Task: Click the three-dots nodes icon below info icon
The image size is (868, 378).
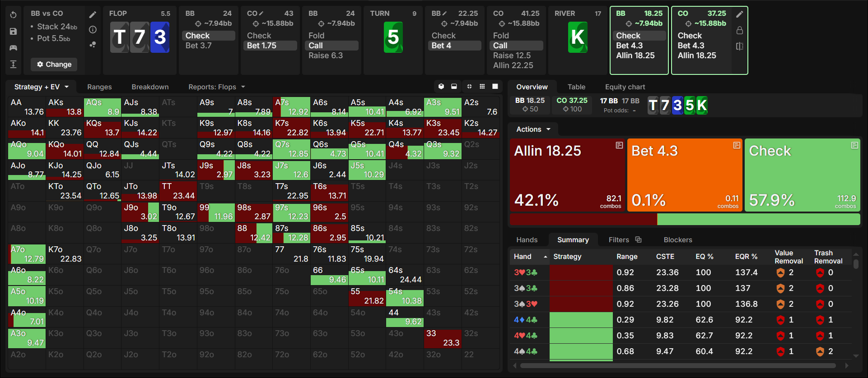Action: pyautogui.click(x=93, y=44)
